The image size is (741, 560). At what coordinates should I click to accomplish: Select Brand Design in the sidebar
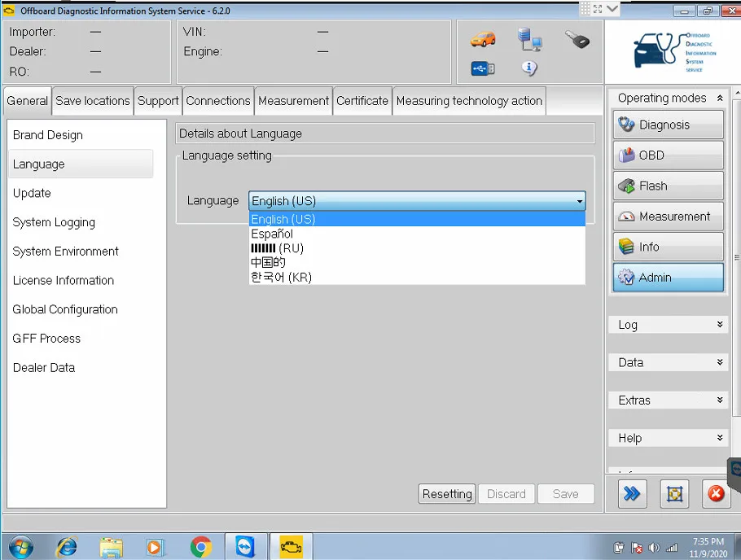click(x=81, y=135)
